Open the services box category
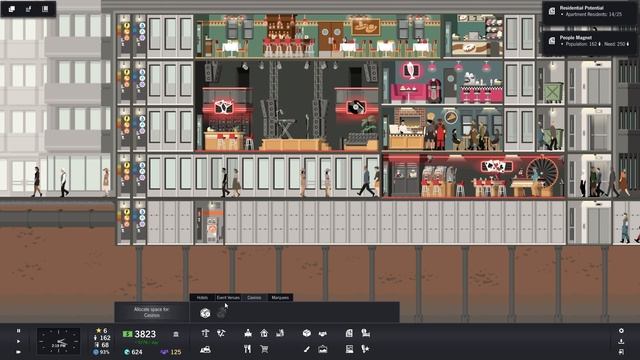Viewport: 640px width, 360px height. point(307,333)
